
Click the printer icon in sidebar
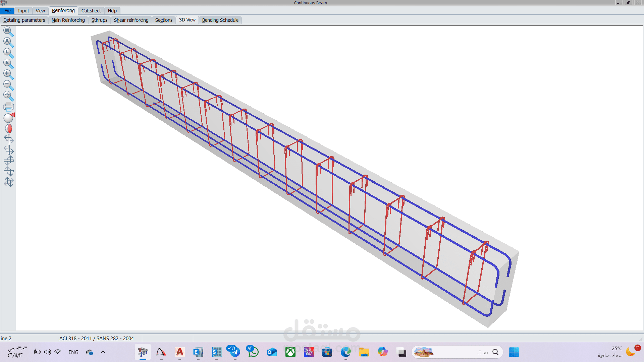(x=8, y=107)
